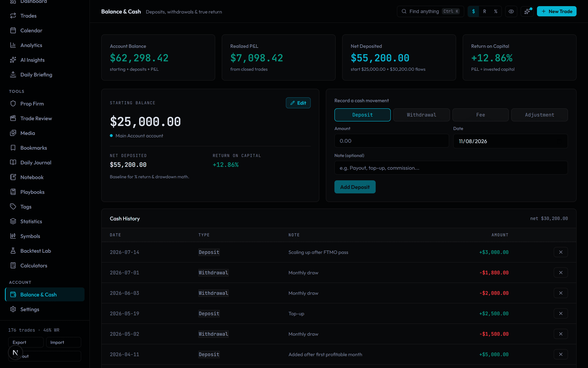Open Backtest Lab tool

click(x=45, y=251)
